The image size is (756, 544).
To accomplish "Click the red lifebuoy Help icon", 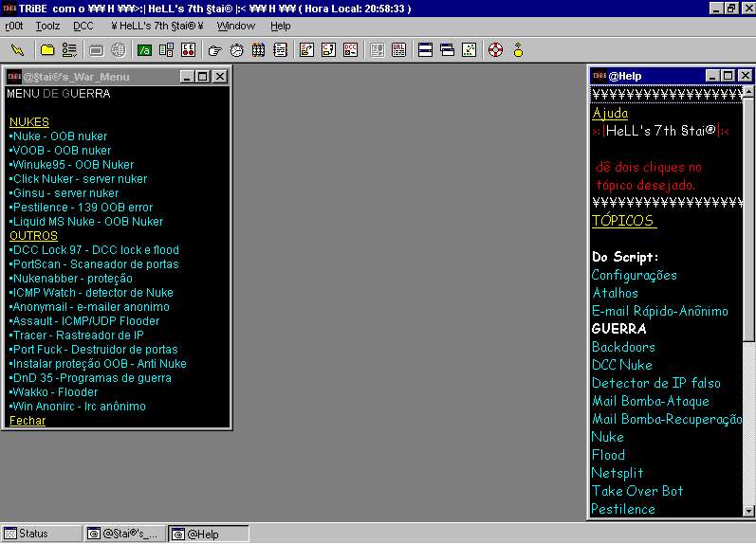I will 495,50.
